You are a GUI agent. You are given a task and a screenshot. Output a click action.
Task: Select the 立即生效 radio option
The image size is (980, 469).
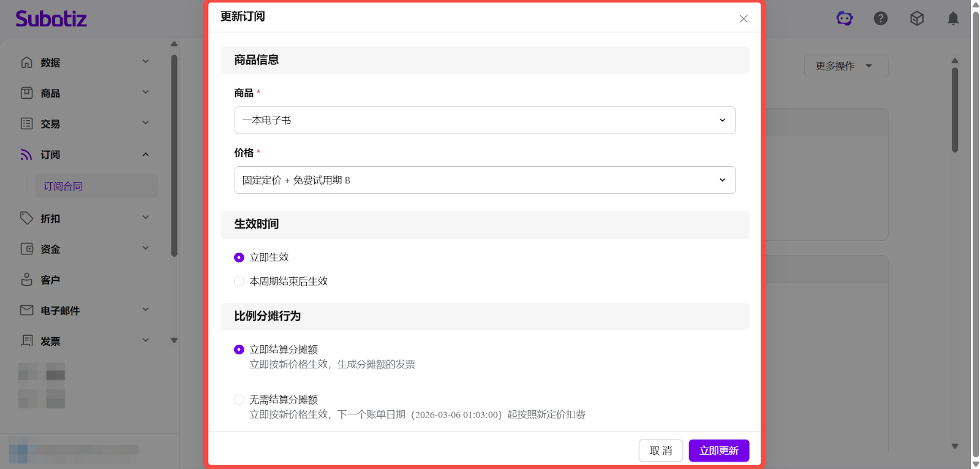[239, 257]
